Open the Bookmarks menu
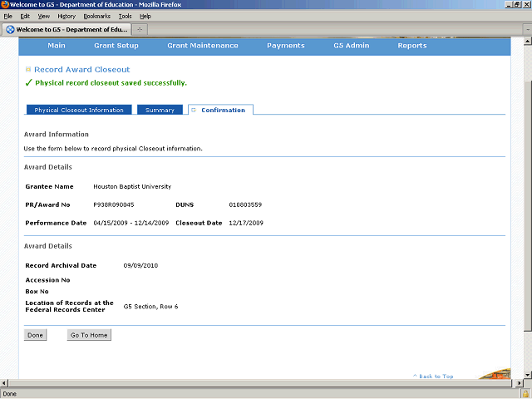 tap(97, 17)
